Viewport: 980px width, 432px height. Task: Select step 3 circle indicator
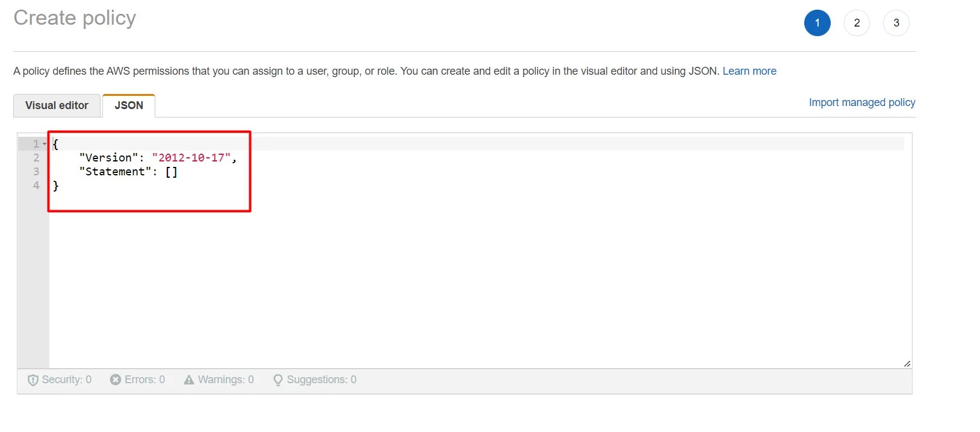(896, 23)
